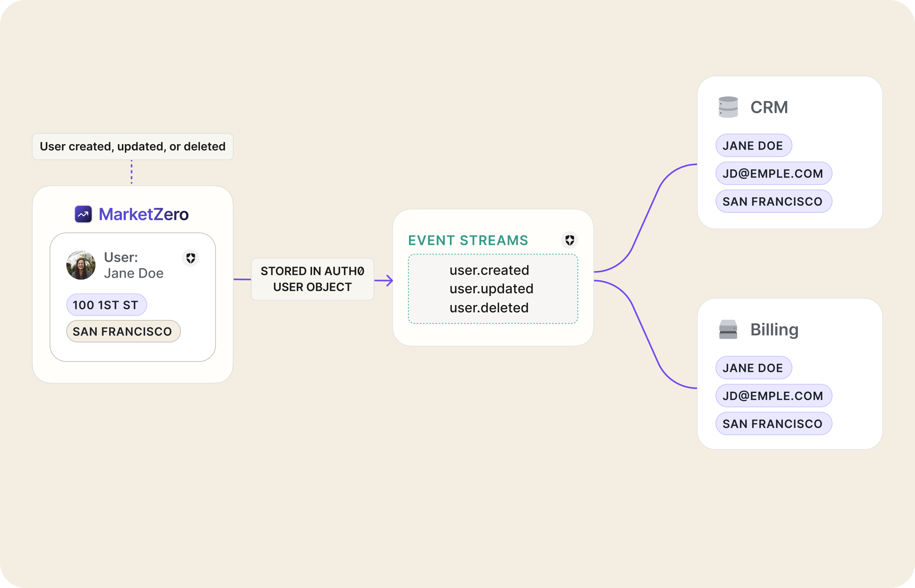The width and height of the screenshot is (915, 588).
Task: Click the User created, updated, or deleted label
Action: point(132,147)
